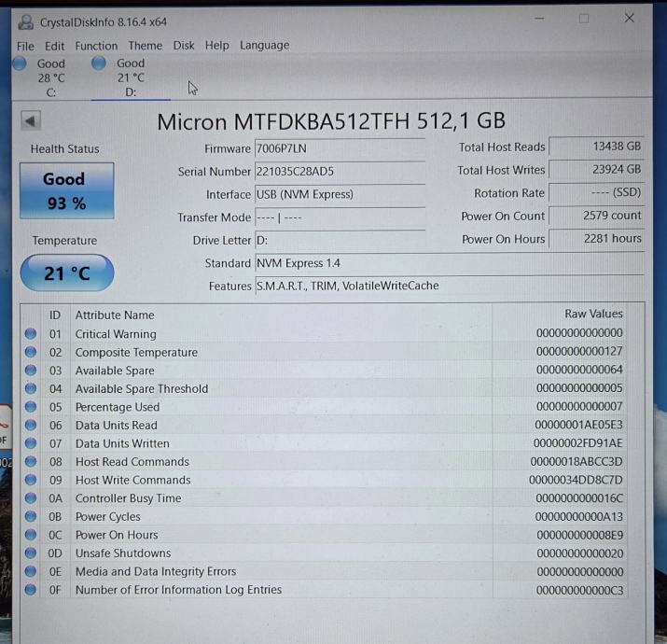This screenshot has height=644, width=667.
Task: Click the Features field
Action: (x=449, y=286)
